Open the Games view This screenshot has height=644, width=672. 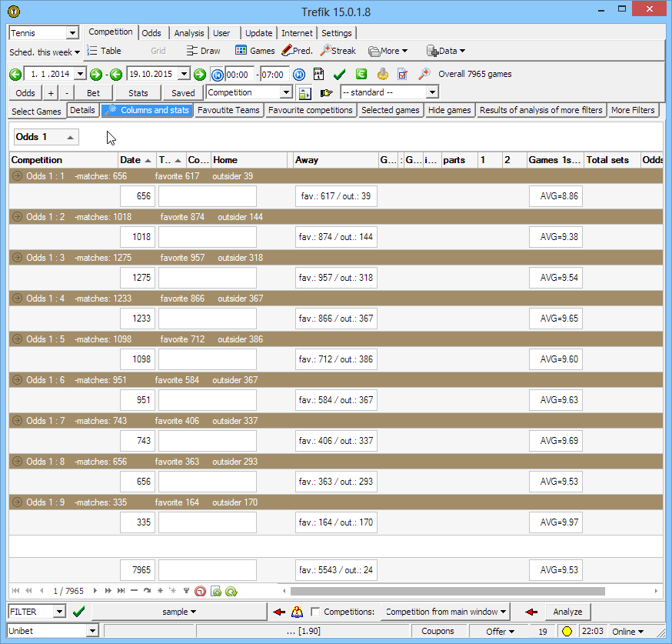tap(254, 51)
